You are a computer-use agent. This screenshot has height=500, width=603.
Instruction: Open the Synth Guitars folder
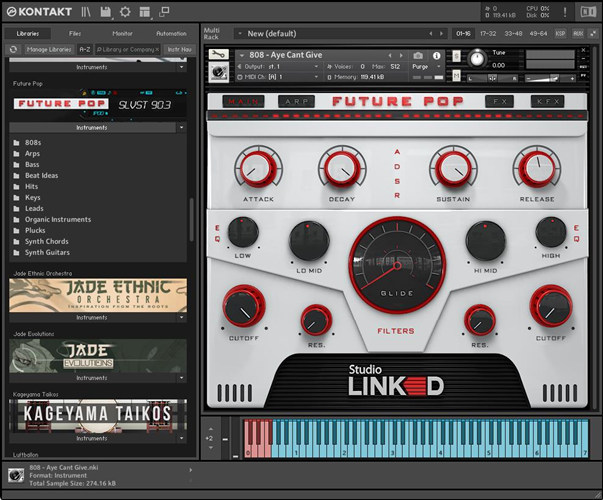point(46,252)
